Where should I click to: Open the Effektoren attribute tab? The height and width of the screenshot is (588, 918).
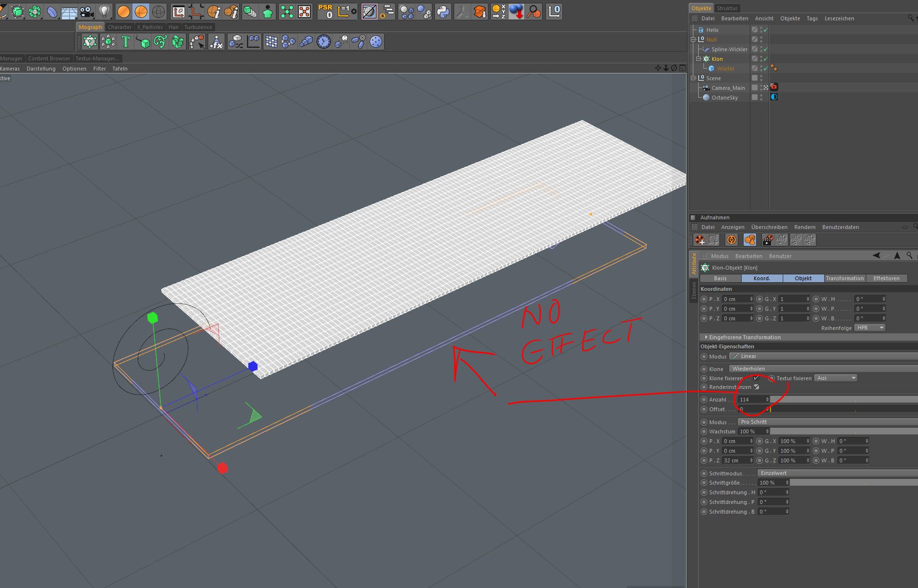tap(887, 278)
